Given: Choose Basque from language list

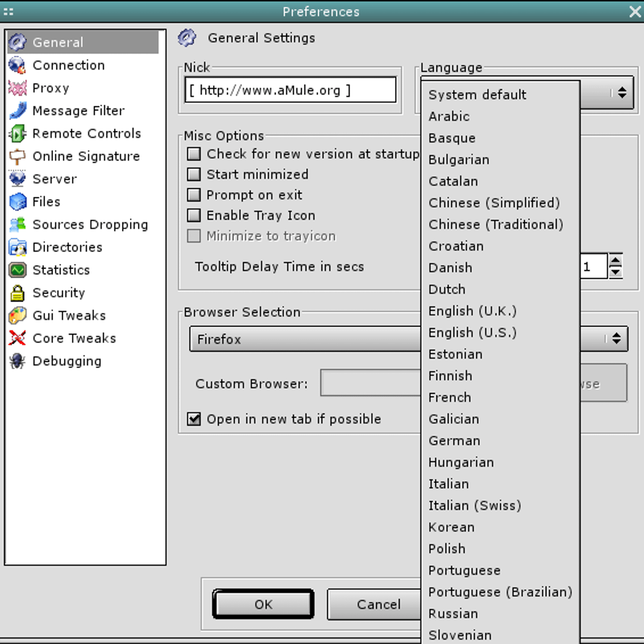Looking at the screenshot, I should 500,138.
